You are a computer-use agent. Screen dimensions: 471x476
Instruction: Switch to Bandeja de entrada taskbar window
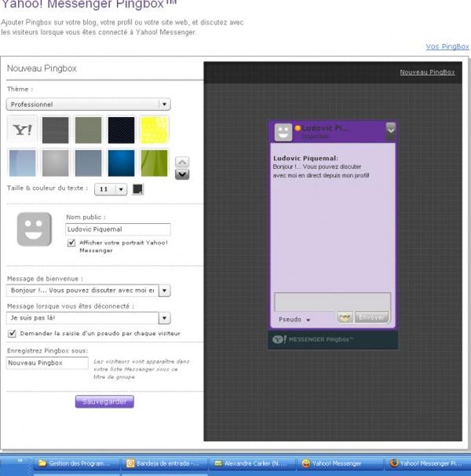[x=164, y=464]
